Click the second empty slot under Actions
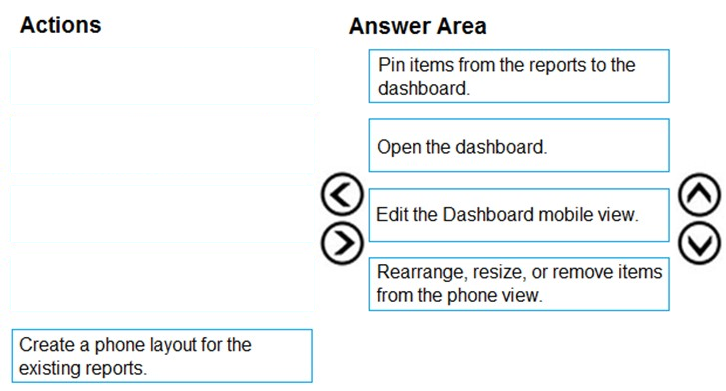 [x=162, y=145]
